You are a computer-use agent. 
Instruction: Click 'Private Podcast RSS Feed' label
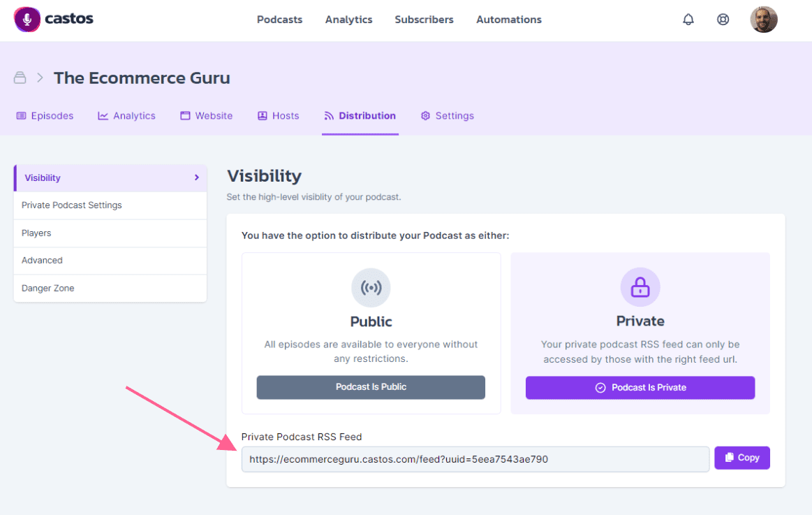click(302, 437)
